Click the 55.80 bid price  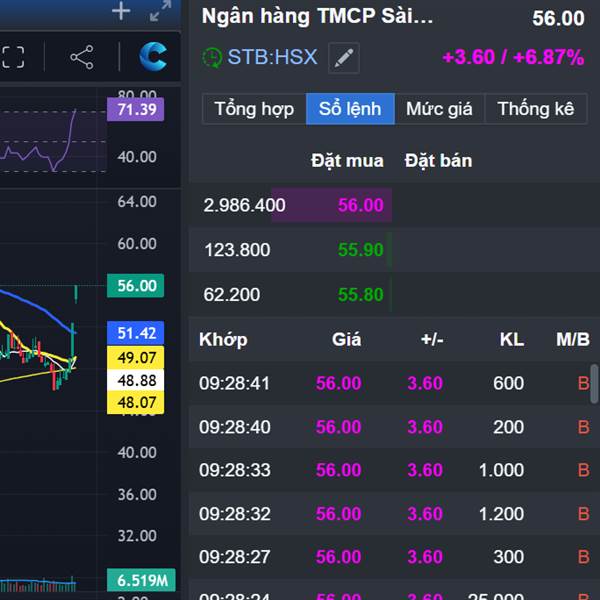pos(360,294)
